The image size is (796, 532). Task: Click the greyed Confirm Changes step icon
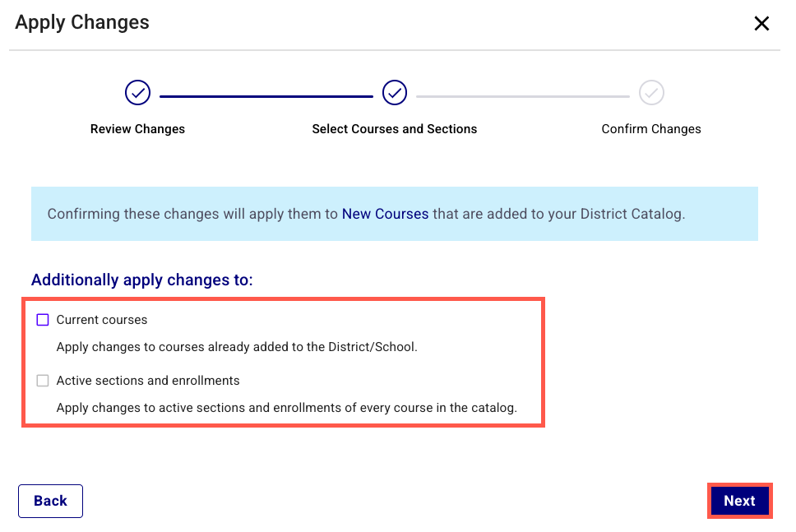pyautogui.click(x=651, y=93)
